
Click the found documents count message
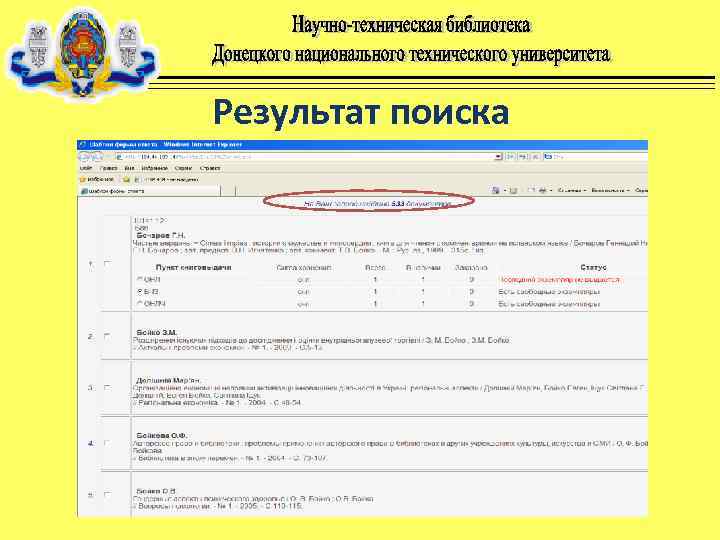point(377,203)
